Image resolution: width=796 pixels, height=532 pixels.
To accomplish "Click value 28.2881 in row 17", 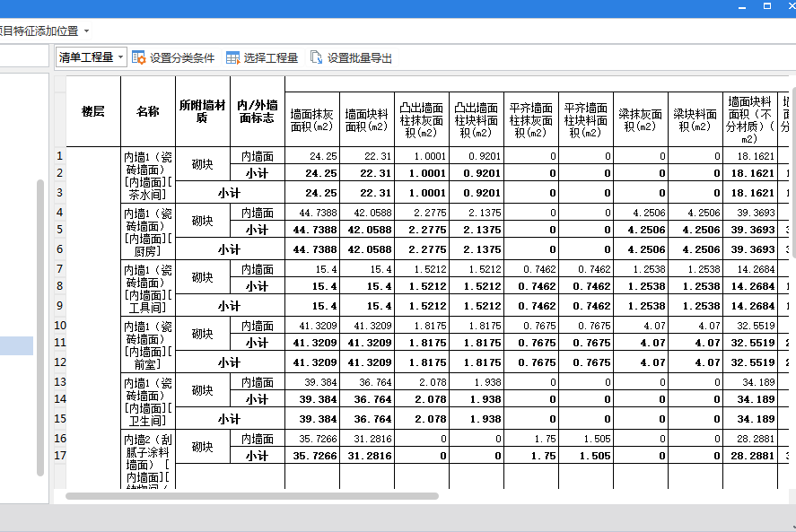I will point(750,456).
